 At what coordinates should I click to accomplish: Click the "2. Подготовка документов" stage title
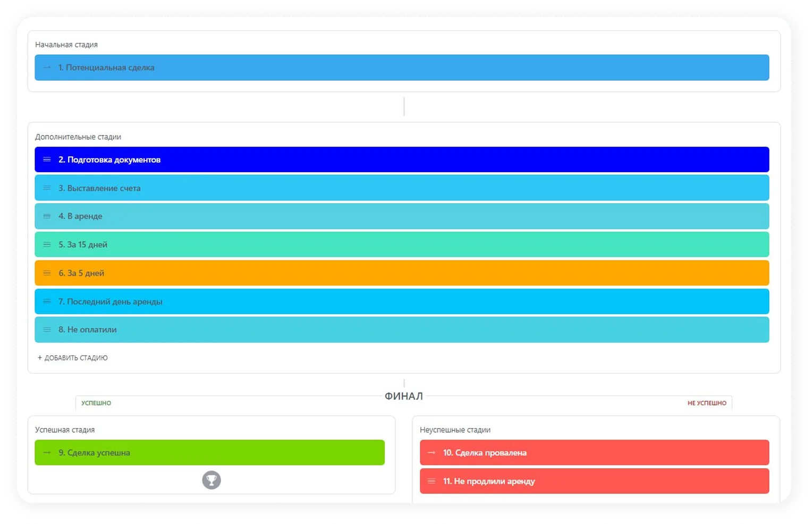tap(109, 160)
